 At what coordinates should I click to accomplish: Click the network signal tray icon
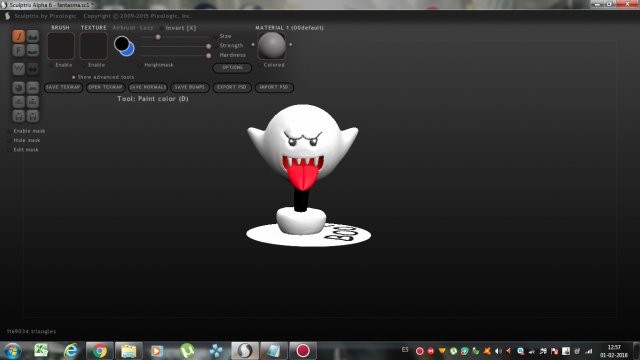(588, 351)
